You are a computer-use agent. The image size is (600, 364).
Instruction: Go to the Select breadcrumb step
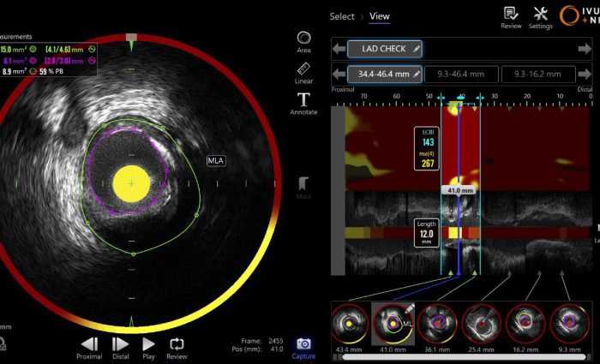pos(342,16)
